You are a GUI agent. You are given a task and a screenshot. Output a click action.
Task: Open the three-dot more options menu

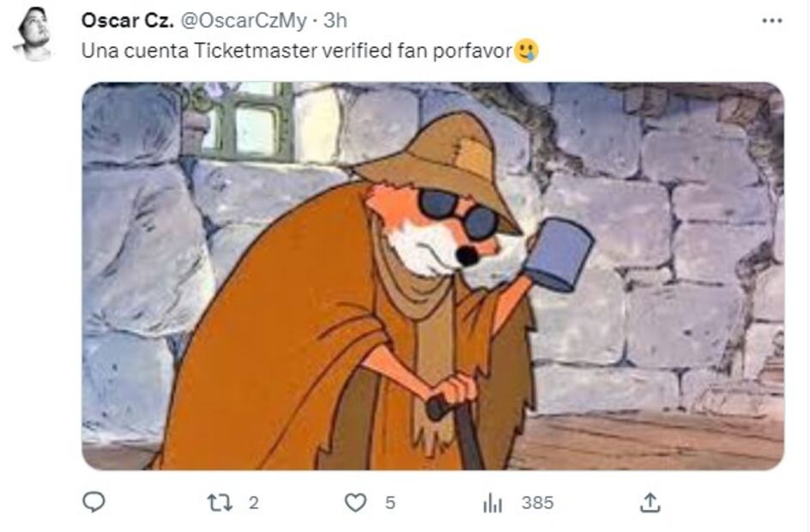tap(772, 21)
